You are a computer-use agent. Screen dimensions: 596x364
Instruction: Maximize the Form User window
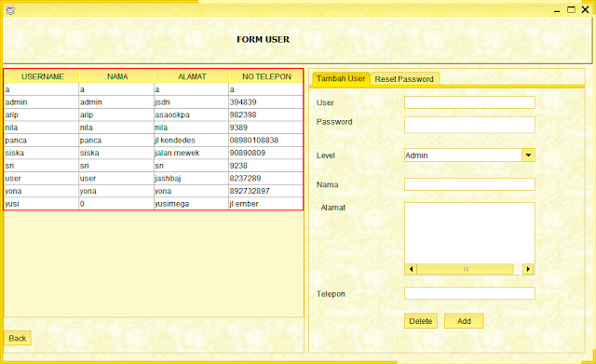point(571,9)
